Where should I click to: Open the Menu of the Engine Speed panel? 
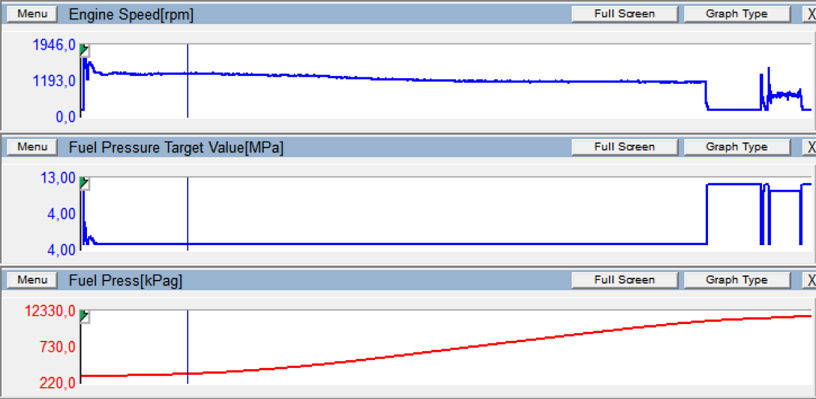click(32, 14)
